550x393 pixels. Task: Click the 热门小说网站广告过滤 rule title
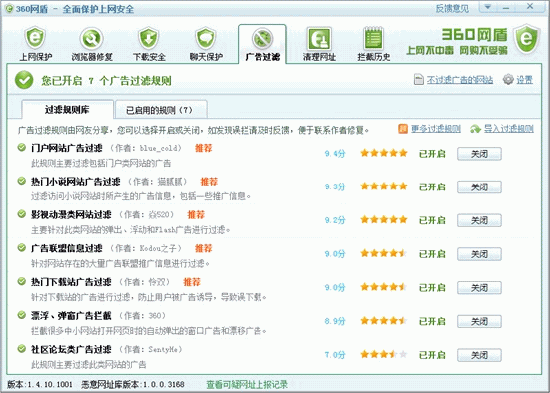[75, 182]
